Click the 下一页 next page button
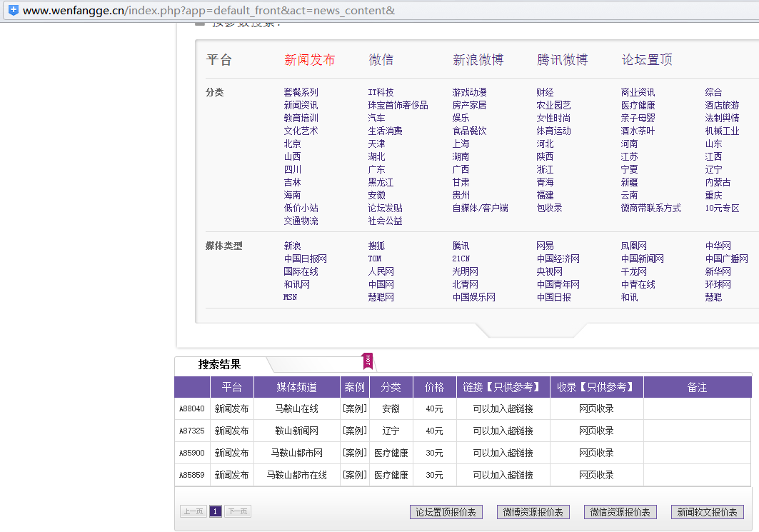Image resolution: width=759 pixels, height=532 pixels. coord(238,511)
